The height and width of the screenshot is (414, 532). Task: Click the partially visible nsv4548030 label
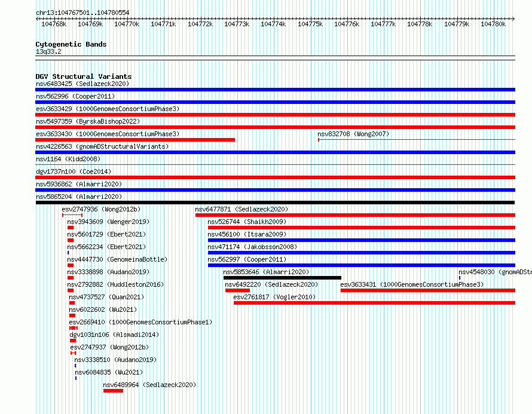[495, 272]
